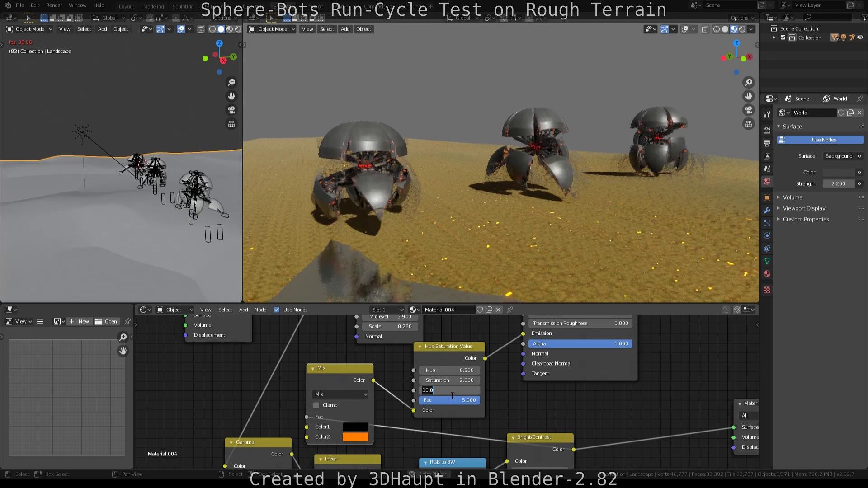Open the World properties tab
The width and height of the screenshot is (868, 488).
[767, 181]
